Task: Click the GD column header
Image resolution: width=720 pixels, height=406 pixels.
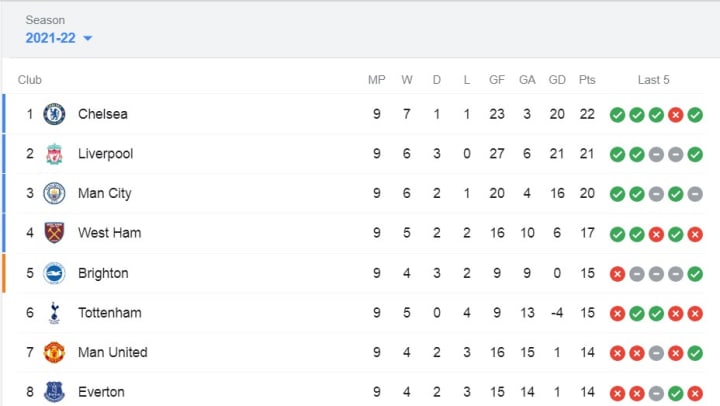Action: click(557, 80)
